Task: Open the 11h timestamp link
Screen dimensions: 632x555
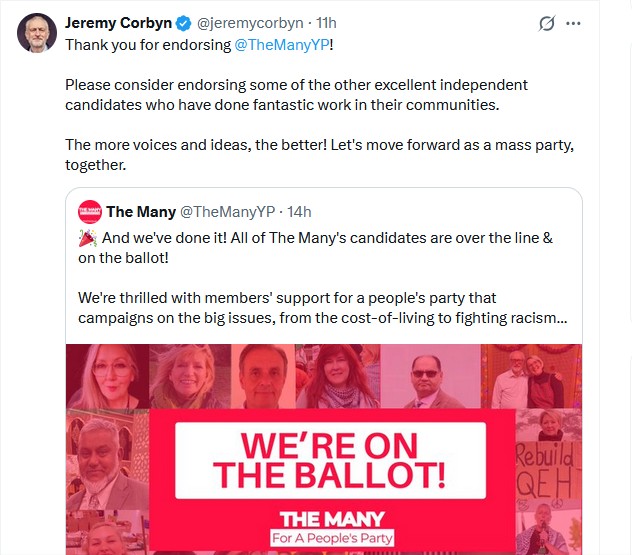Action: [x=326, y=23]
